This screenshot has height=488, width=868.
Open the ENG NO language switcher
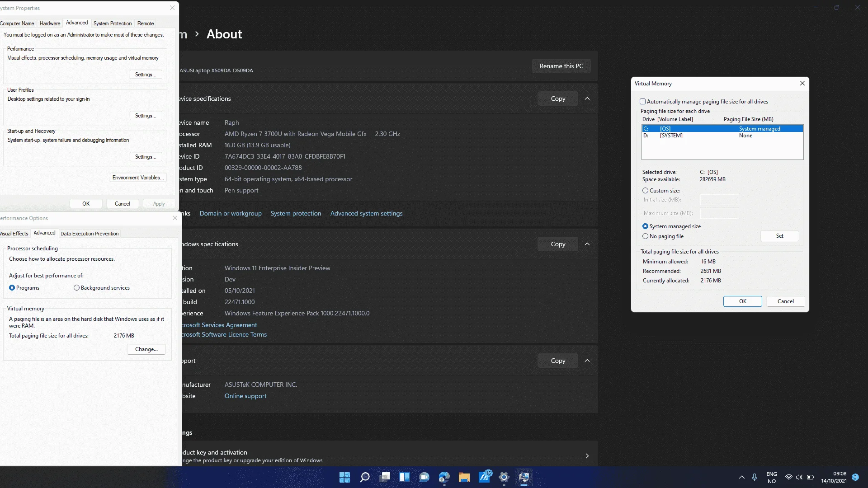pyautogui.click(x=772, y=477)
